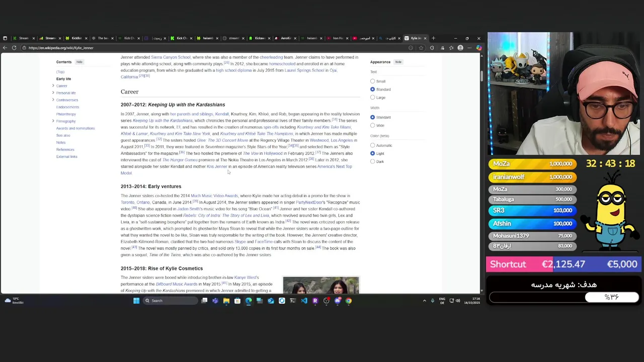Choose Automatic color mode
The height and width of the screenshot is (362, 644).
(x=373, y=145)
